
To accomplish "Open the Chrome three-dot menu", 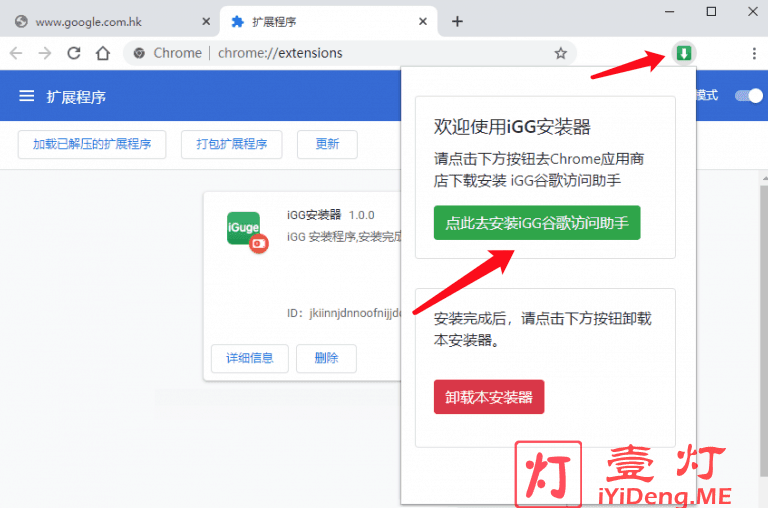I will pos(754,53).
